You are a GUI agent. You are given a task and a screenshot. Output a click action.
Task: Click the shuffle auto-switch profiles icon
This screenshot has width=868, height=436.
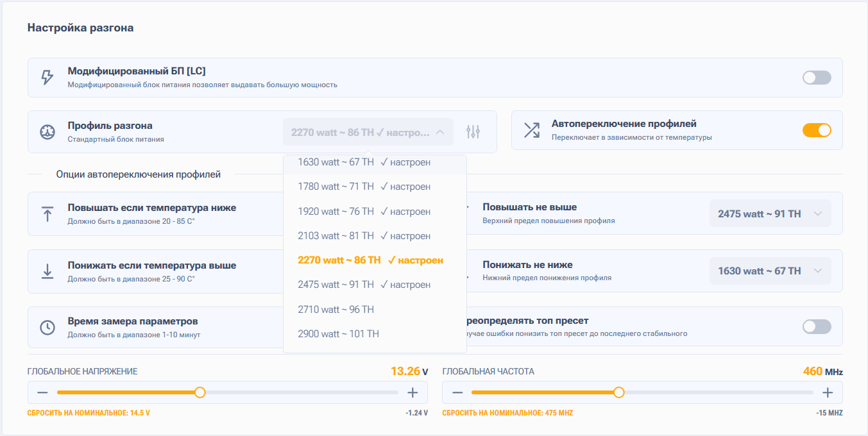532,130
